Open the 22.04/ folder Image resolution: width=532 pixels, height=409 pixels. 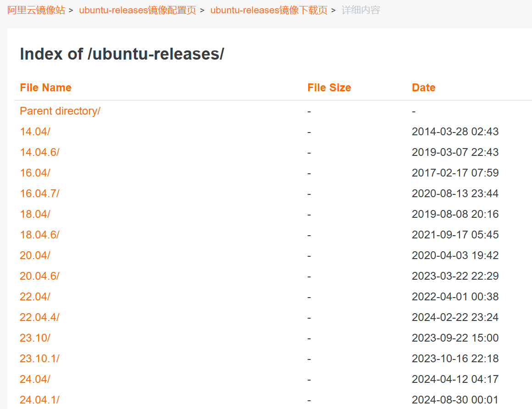[x=35, y=297]
